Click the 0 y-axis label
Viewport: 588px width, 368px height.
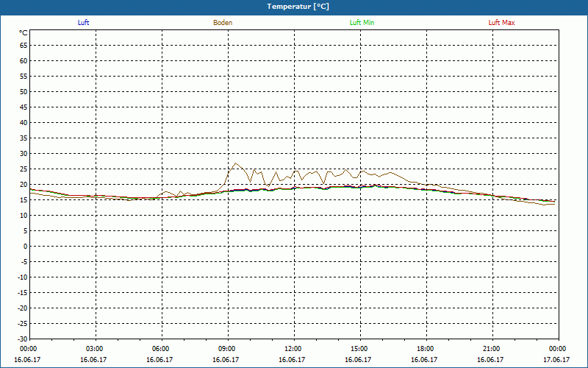coord(26,247)
